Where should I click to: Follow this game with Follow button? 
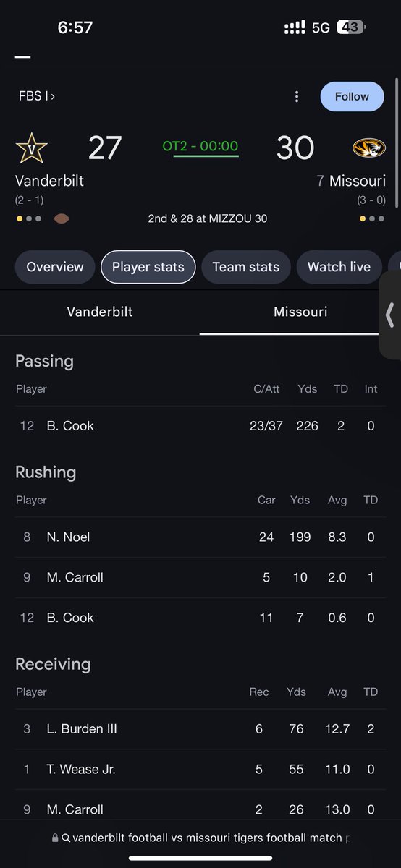click(x=353, y=96)
